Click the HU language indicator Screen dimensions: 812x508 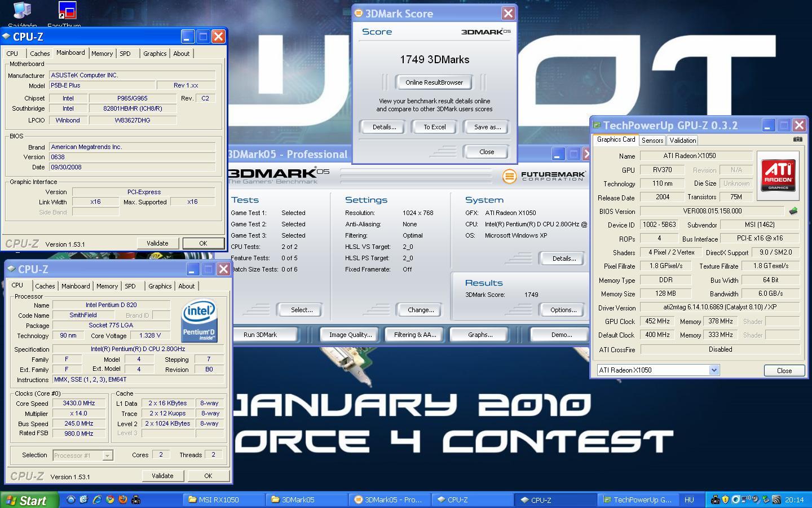point(689,500)
